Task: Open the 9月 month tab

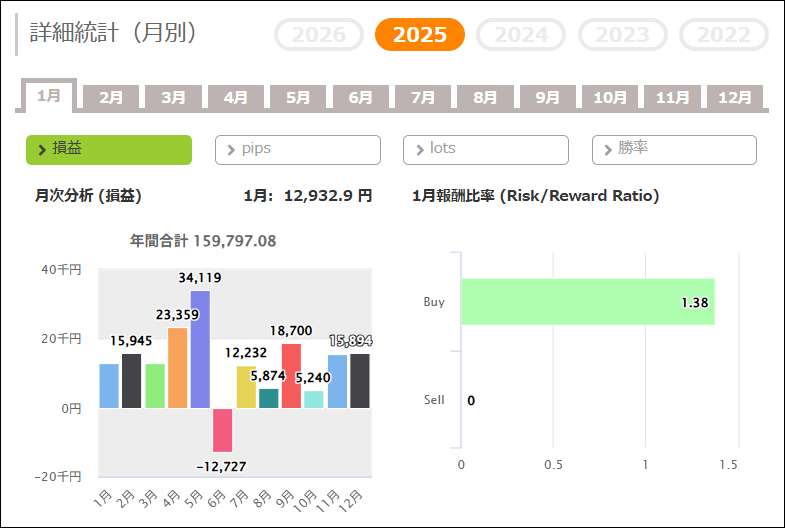Action: point(548,98)
